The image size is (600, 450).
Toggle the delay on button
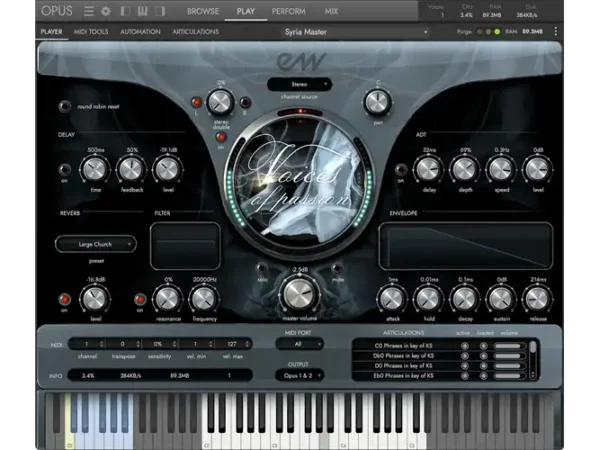pos(65,169)
